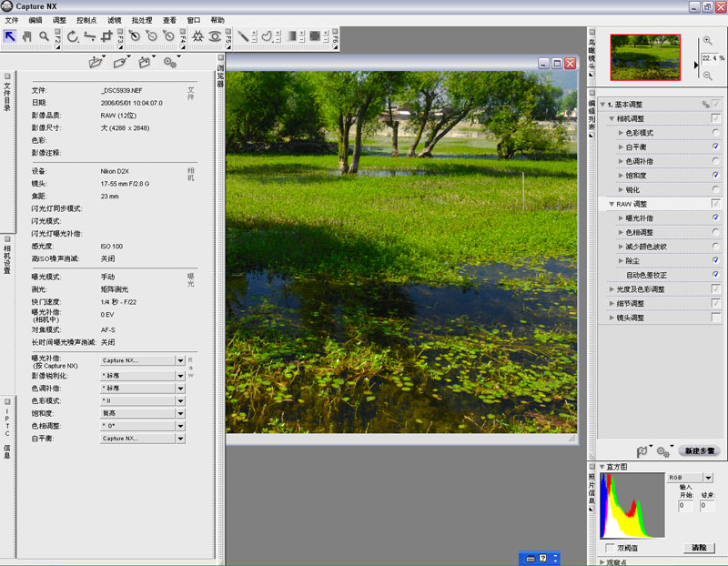Click the 清除 button in histogram panel

699,548
